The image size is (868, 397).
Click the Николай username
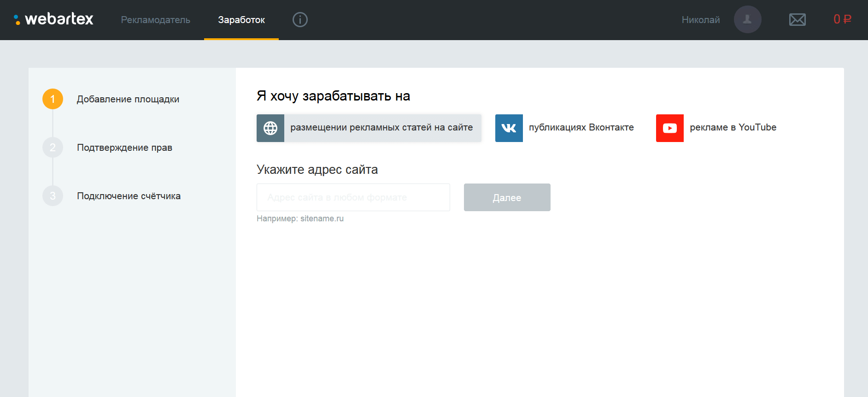coord(700,20)
